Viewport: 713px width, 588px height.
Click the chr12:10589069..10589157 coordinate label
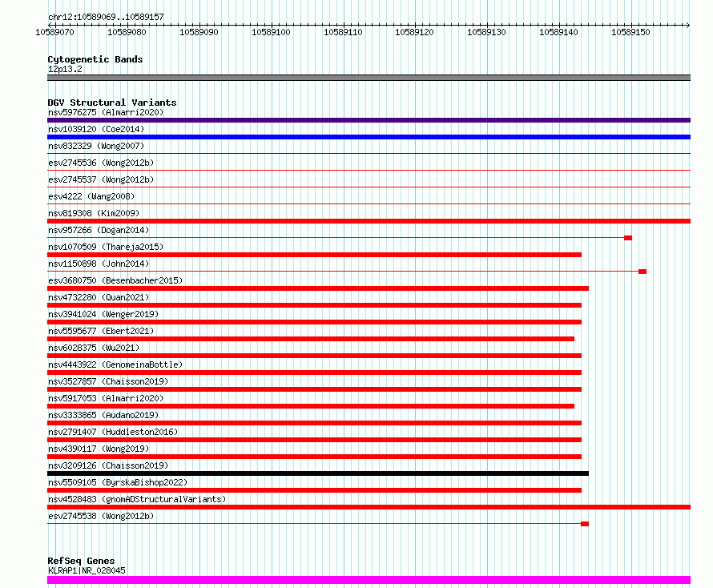coord(106,17)
